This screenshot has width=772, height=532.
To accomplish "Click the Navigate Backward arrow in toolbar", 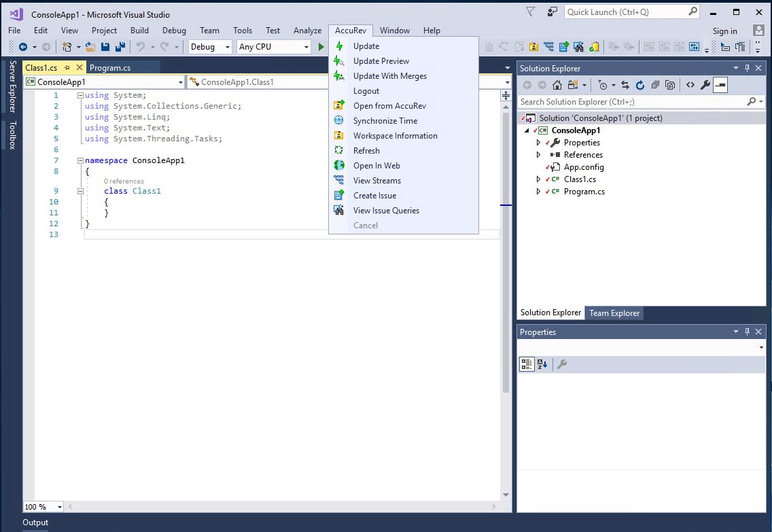I will click(22, 47).
